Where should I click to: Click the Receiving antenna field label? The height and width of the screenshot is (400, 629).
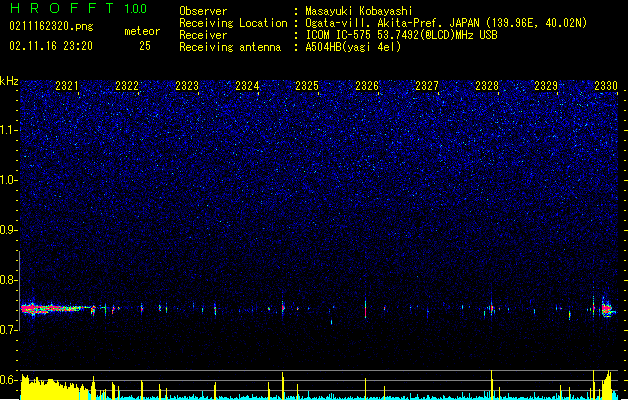coord(230,47)
